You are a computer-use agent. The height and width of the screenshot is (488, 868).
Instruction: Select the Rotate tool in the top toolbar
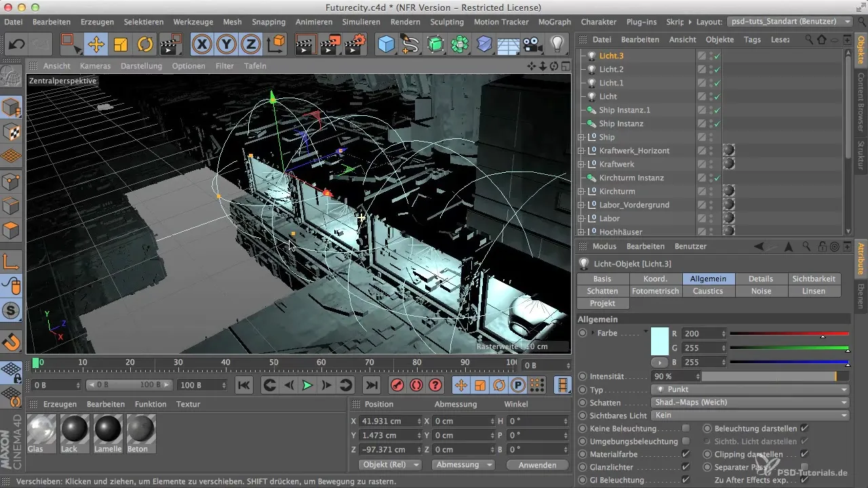pyautogui.click(x=145, y=45)
